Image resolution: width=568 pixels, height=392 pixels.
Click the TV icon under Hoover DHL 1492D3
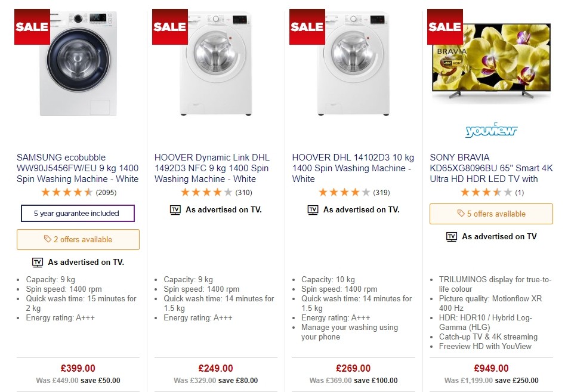click(x=174, y=209)
